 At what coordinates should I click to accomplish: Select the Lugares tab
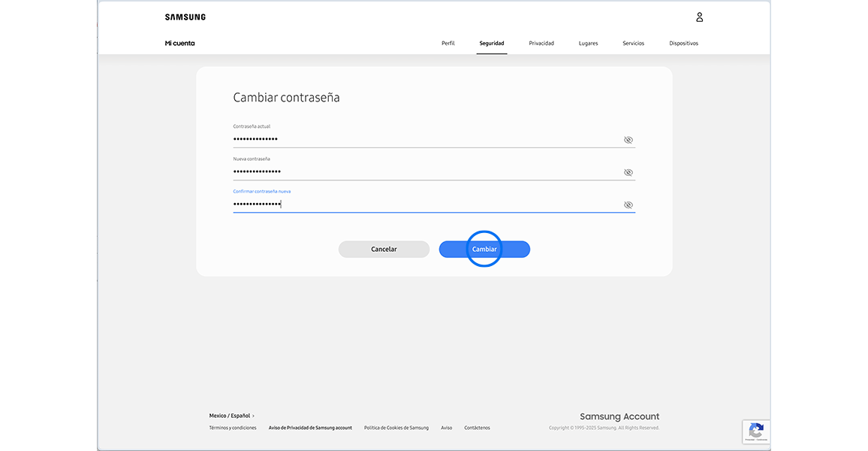click(588, 43)
